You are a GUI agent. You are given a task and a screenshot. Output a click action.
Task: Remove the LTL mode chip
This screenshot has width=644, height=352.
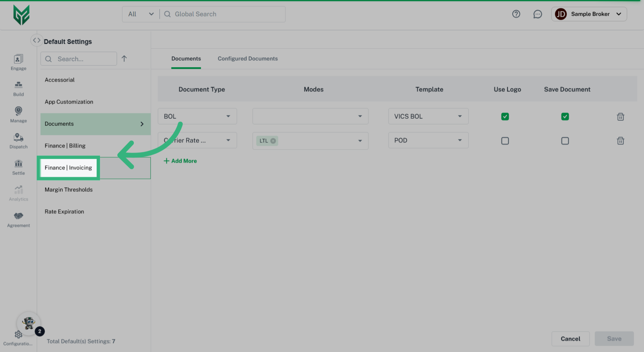273,141
